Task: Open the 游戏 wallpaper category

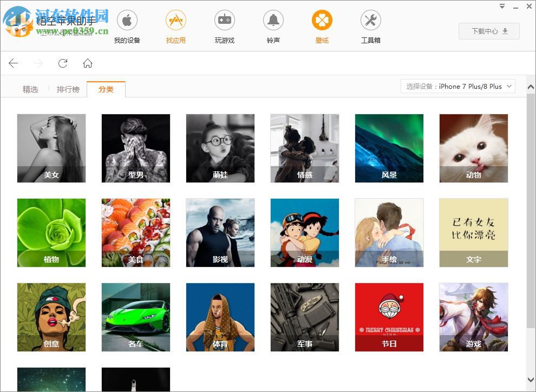Action: click(x=473, y=317)
